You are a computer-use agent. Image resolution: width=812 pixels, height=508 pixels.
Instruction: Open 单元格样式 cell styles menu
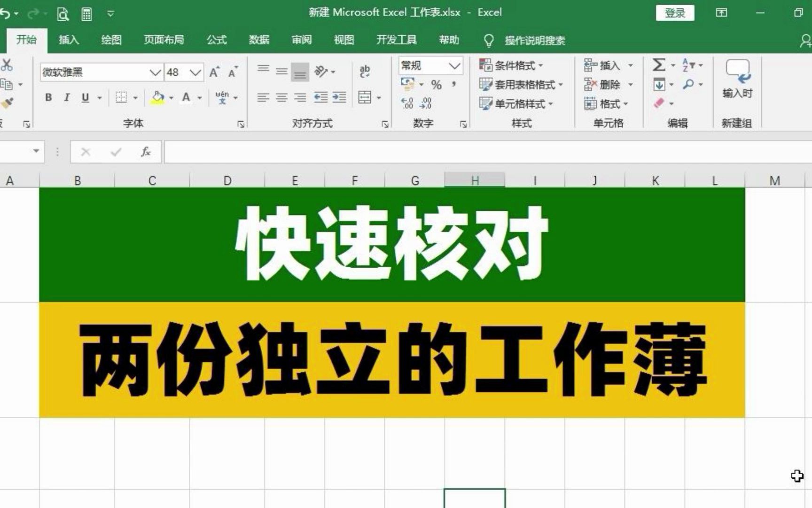(516, 104)
